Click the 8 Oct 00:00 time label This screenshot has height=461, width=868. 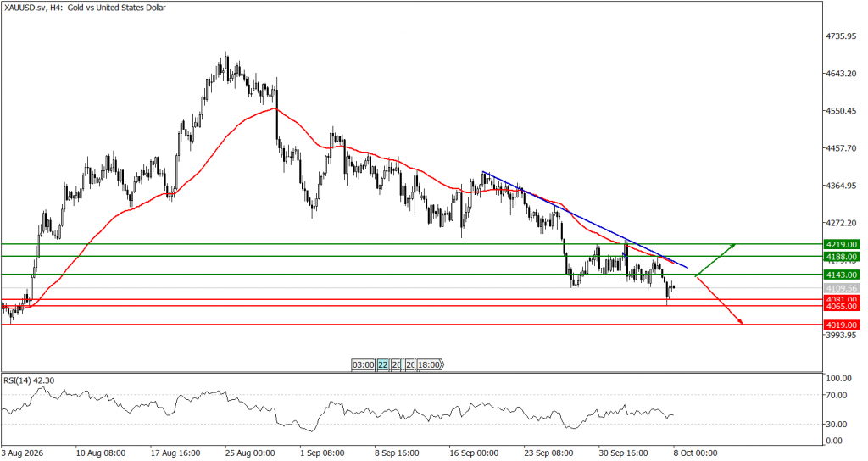[695, 453]
